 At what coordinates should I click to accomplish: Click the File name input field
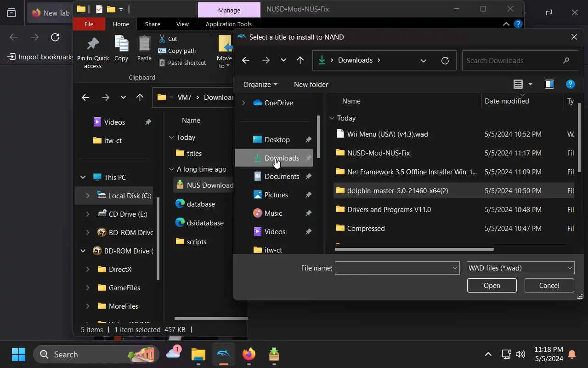point(397,268)
